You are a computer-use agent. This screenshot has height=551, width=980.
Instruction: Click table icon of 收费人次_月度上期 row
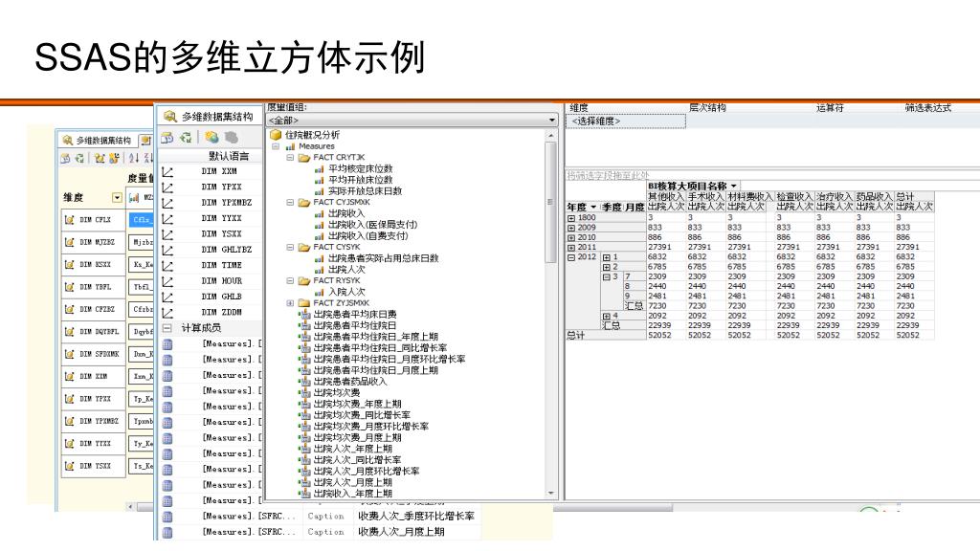(x=167, y=532)
